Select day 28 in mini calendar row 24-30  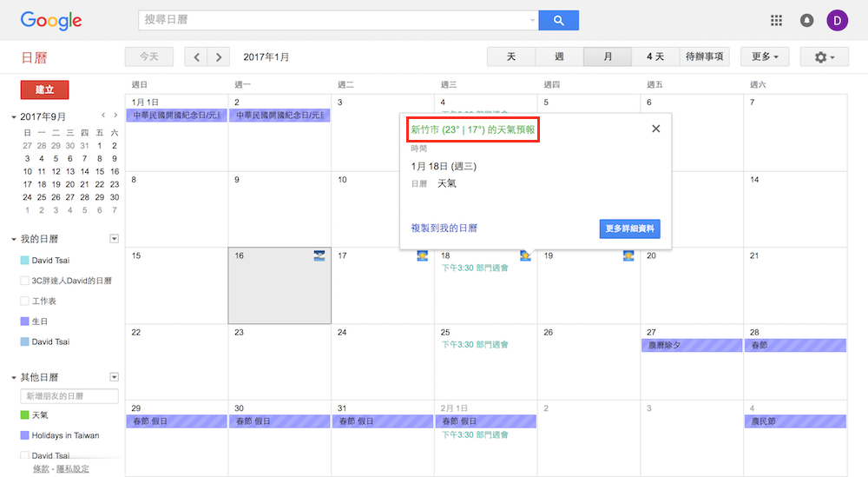click(85, 197)
